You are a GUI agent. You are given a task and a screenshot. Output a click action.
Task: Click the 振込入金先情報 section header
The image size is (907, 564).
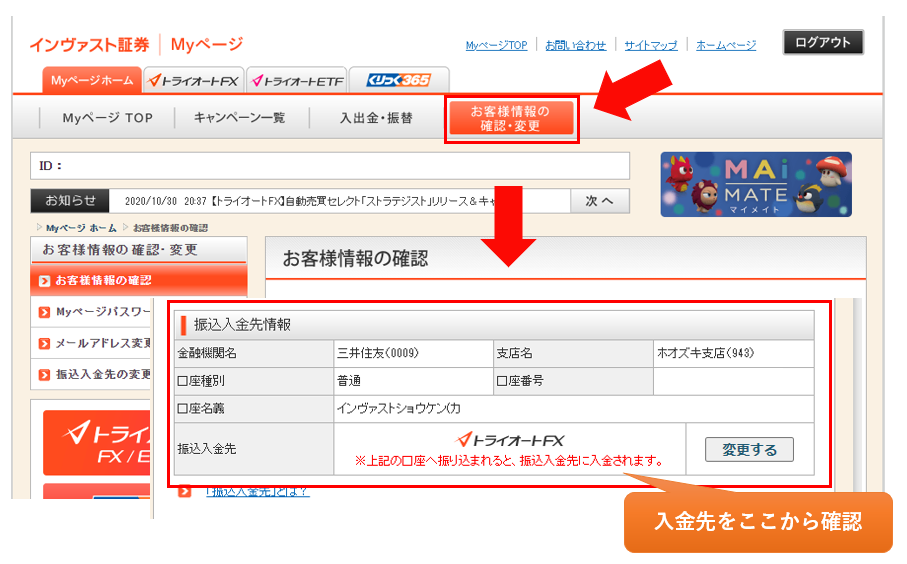click(494, 325)
